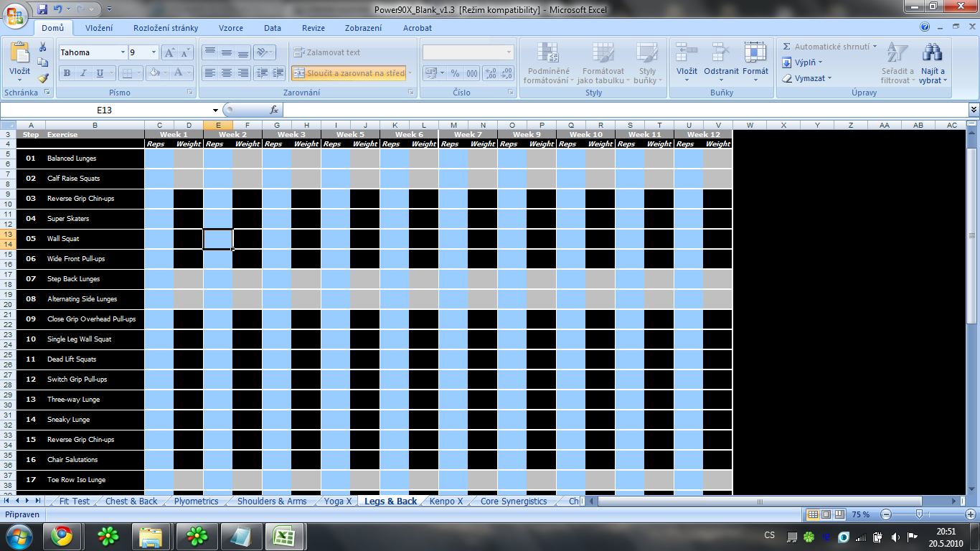Open the Plyometrics sheet tab
The width and height of the screenshot is (980, 551).
[x=196, y=501]
